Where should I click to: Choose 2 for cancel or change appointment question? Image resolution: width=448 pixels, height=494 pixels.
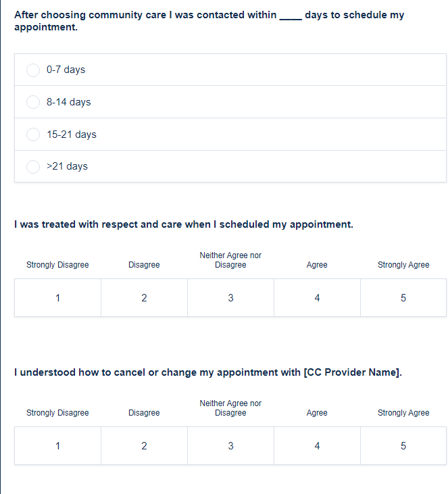pyautogui.click(x=144, y=446)
